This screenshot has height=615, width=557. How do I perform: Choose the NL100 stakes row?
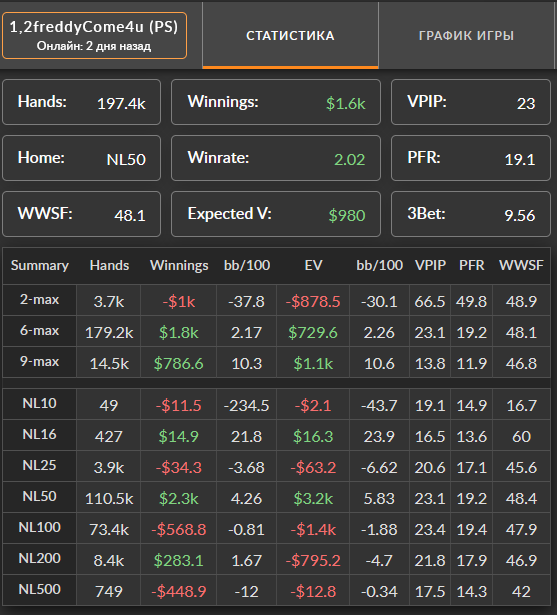pos(277,528)
